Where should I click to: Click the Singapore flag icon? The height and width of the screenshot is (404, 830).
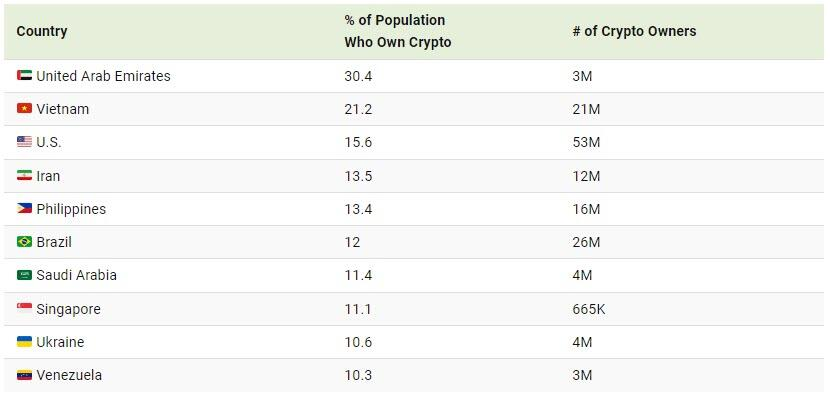pyautogui.click(x=24, y=309)
